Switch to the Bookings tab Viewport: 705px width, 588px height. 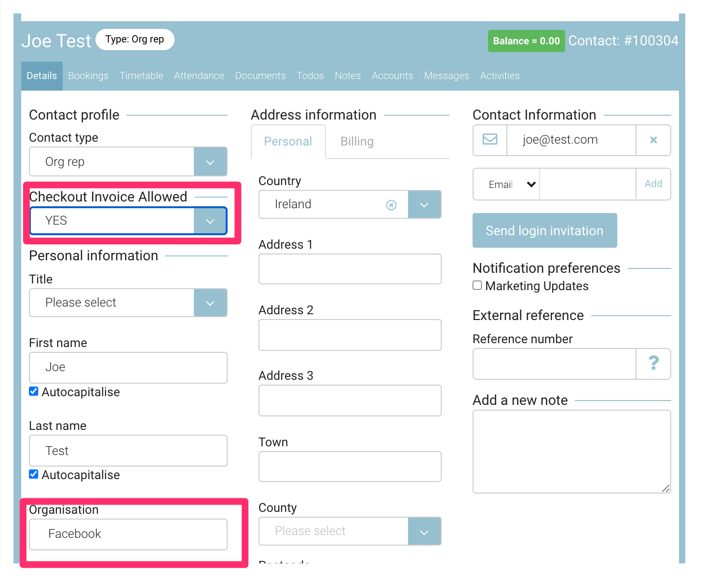point(88,76)
